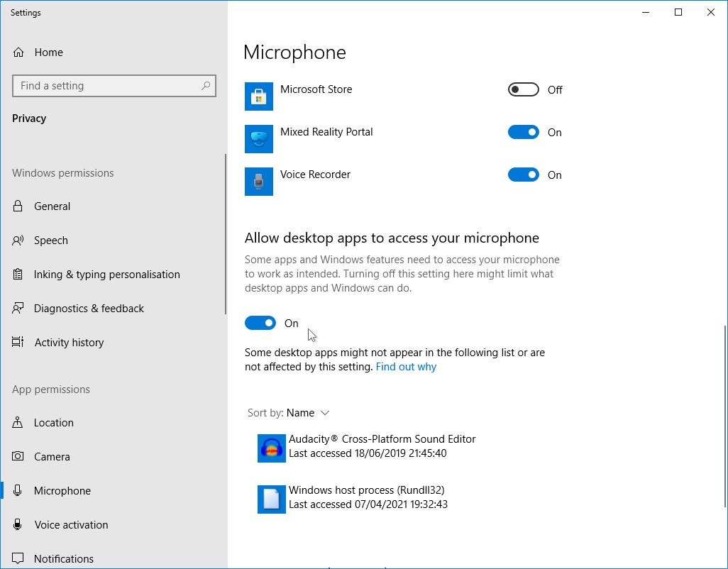The width and height of the screenshot is (728, 569).
Task: Click the Camera icon in sidebar
Action: [x=18, y=457]
